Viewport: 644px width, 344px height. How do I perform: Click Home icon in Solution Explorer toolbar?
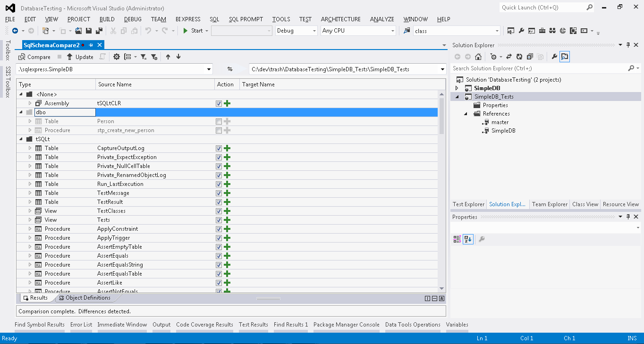point(478,57)
